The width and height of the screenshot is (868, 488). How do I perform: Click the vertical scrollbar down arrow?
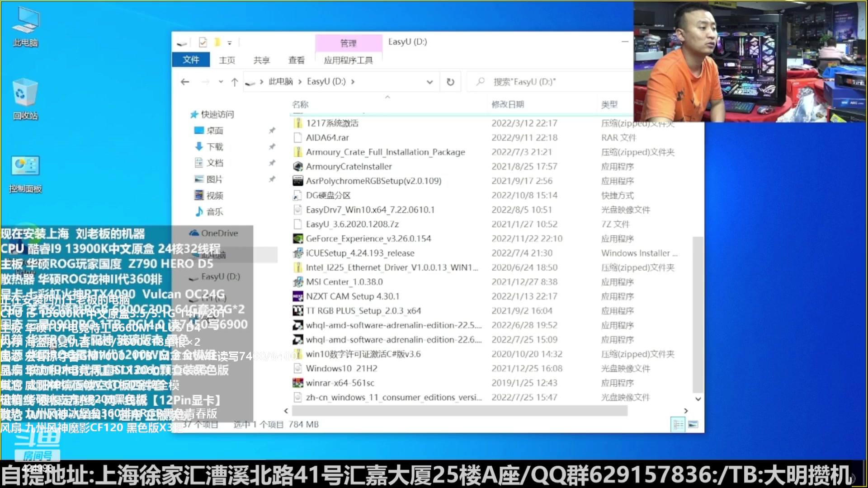[x=698, y=399]
